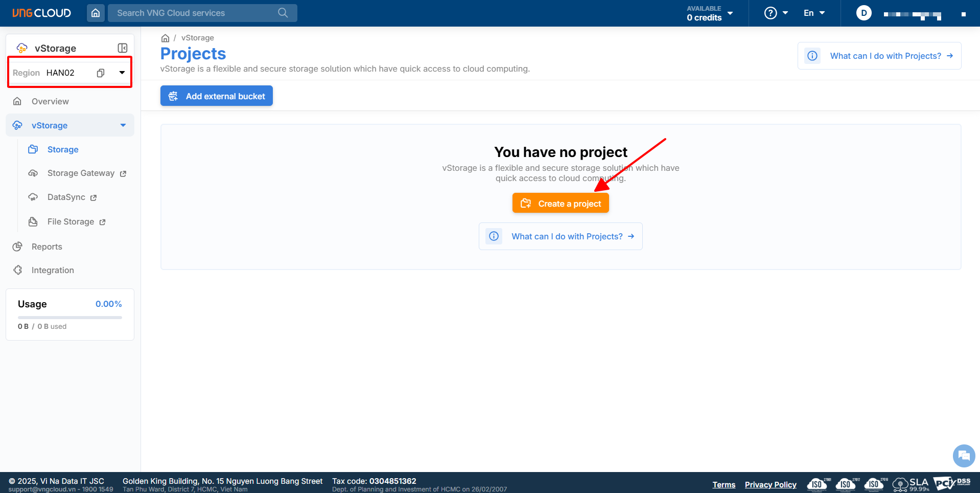Click the Create a project button
The height and width of the screenshot is (493, 980).
tap(561, 204)
